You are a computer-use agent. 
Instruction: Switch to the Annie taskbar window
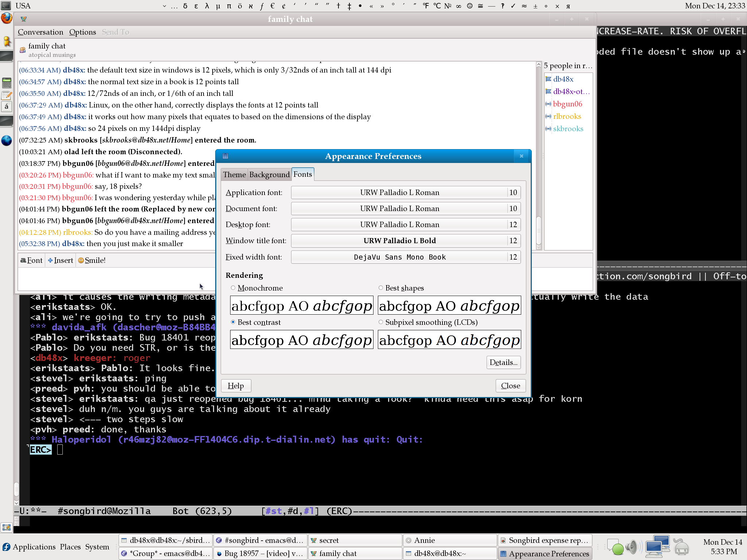coord(450,540)
